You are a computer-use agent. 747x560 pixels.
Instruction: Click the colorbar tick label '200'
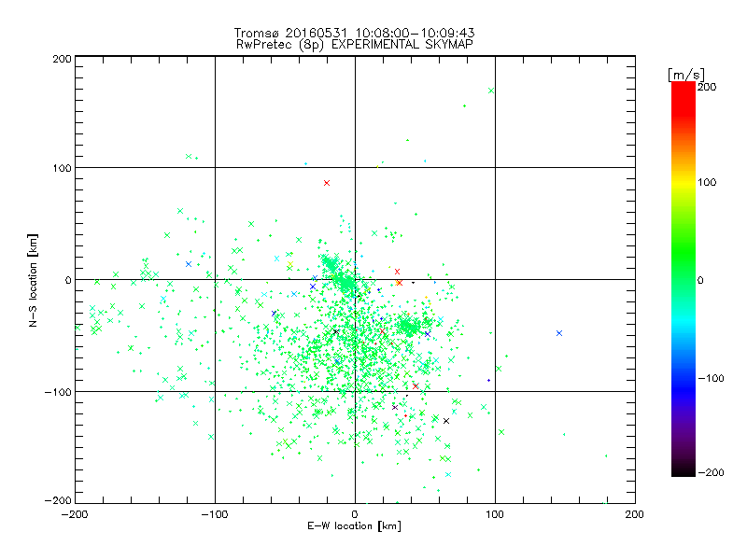(707, 87)
